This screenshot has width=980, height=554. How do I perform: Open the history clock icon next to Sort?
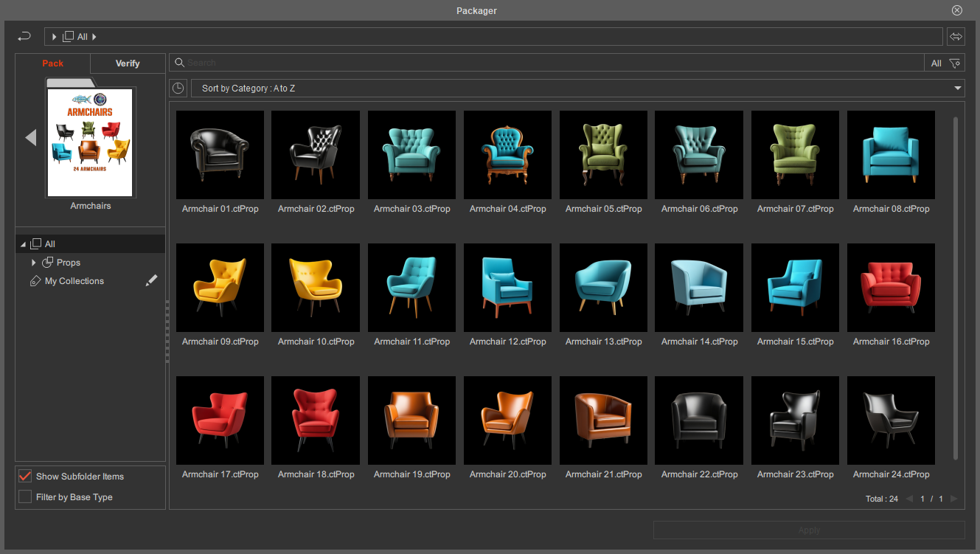tap(178, 89)
